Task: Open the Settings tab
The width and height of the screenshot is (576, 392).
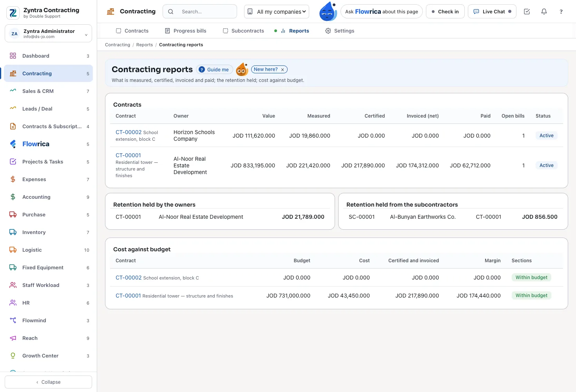Action: tap(340, 31)
